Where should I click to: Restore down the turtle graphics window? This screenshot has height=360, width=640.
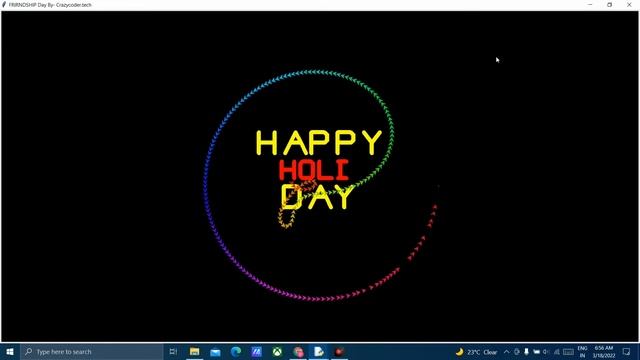tap(609, 5)
